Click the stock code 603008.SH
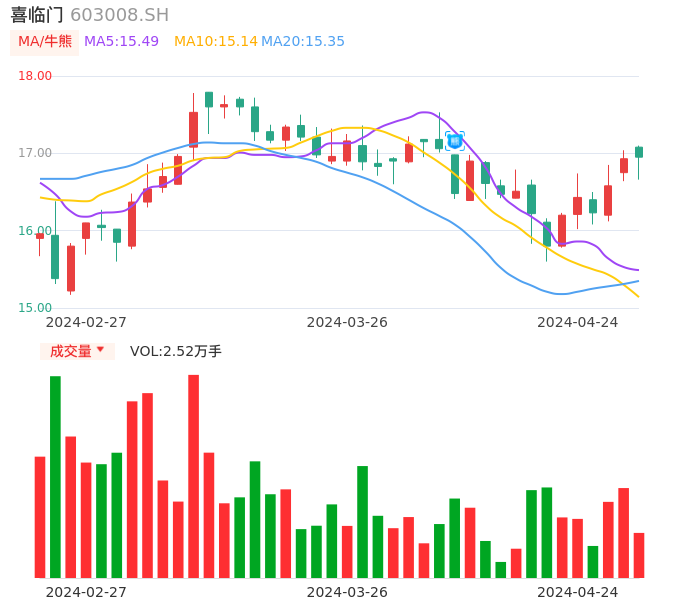The height and width of the screenshot is (606, 686). point(119,15)
